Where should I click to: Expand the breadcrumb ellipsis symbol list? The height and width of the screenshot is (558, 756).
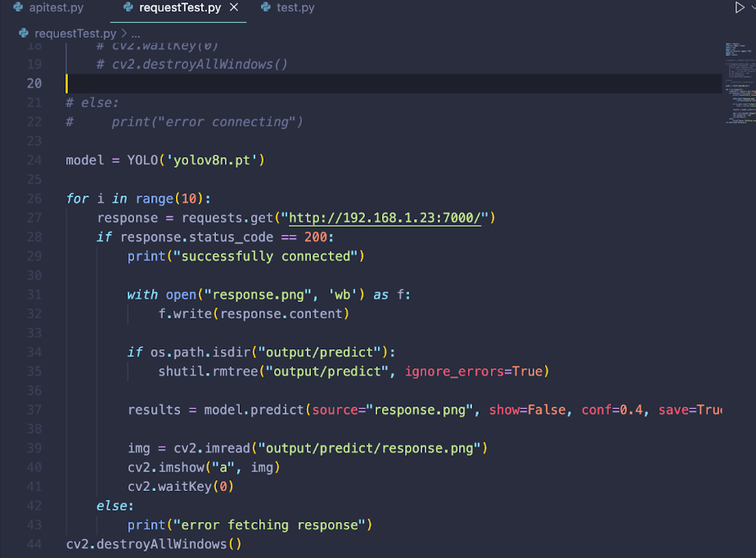[136, 34]
